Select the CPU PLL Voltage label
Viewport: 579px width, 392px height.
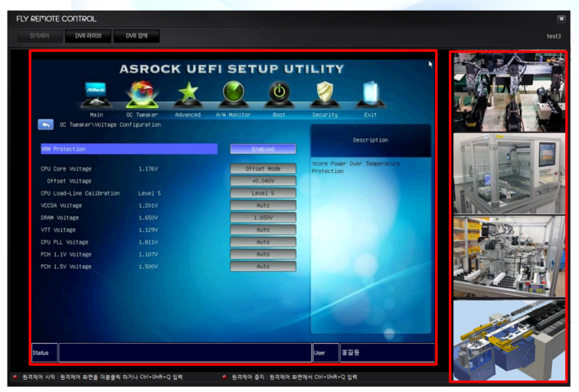click(64, 242)
